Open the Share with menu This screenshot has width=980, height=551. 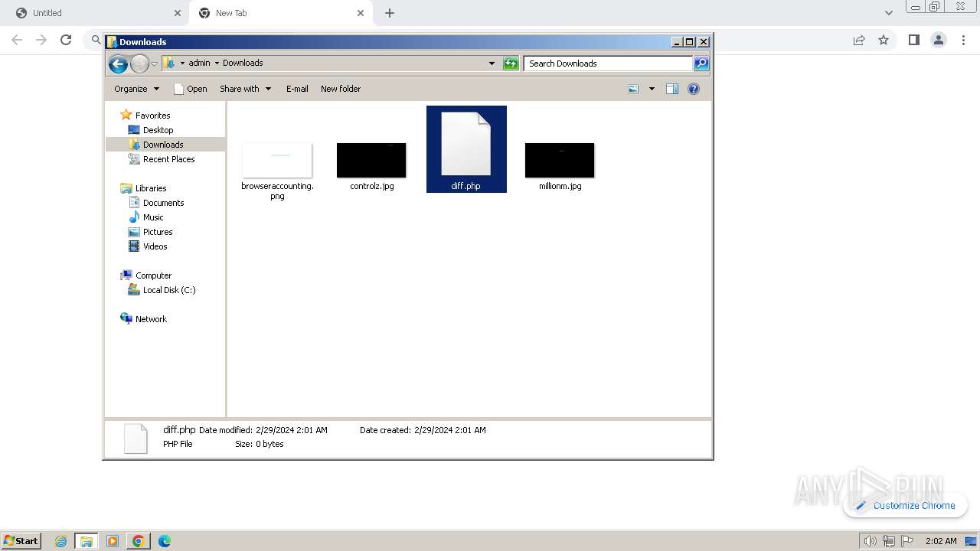[x=245, y=89]
